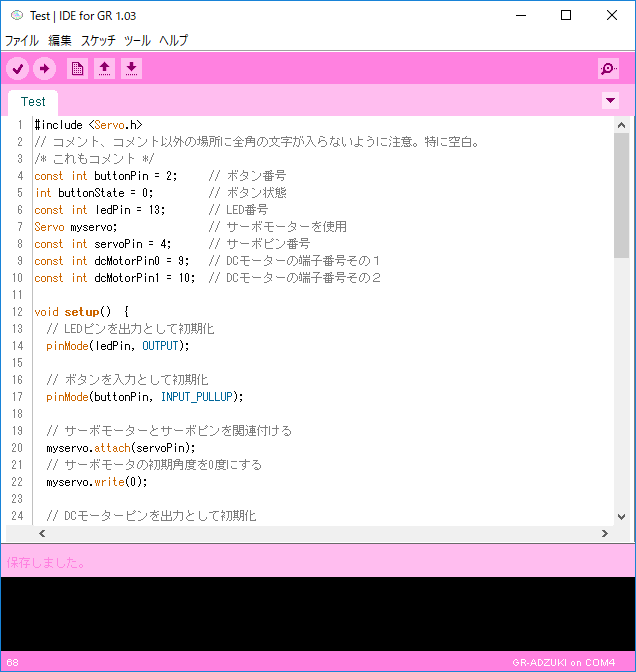Open the ツール menu

point(137,40)
